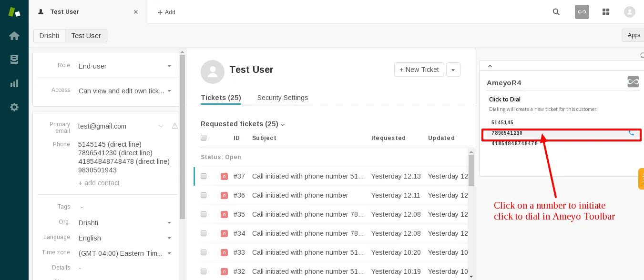Open the Reporting bar chart icon
644x280 pixels.
[14, 83]
